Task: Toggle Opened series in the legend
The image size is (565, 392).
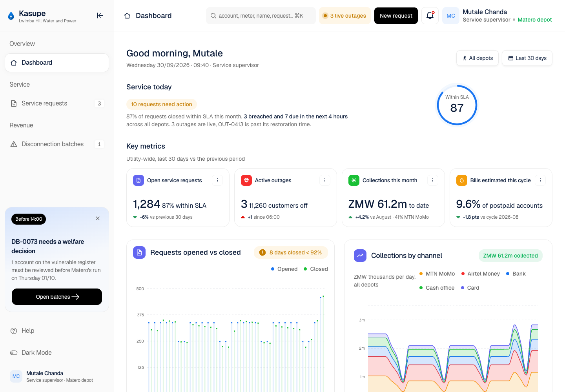Action: pyautogui.click(x=284, y=269)
